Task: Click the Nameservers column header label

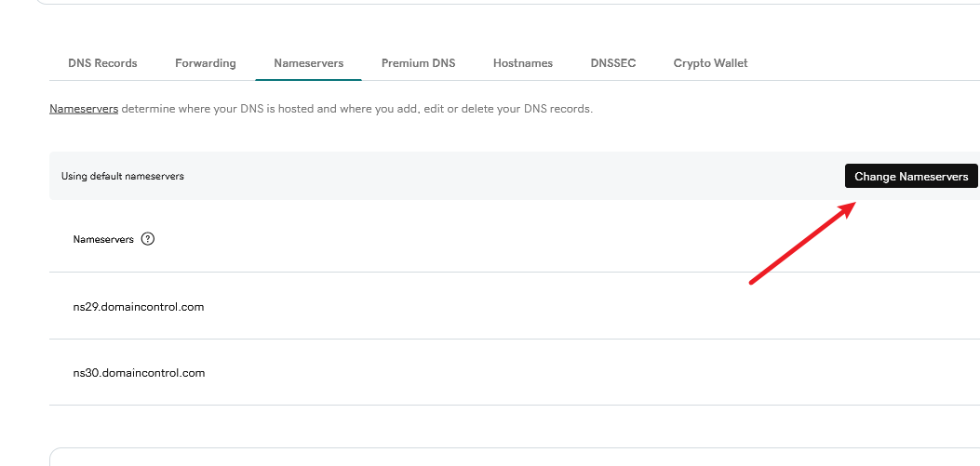Action: click(103, 239)
